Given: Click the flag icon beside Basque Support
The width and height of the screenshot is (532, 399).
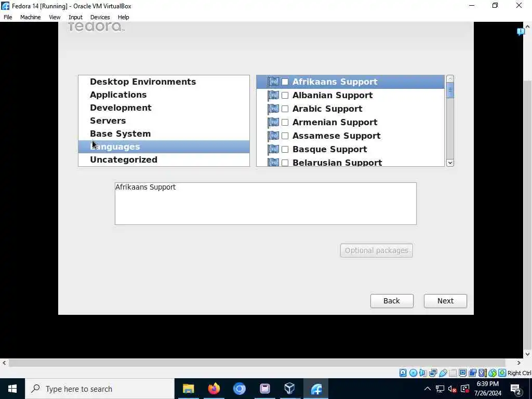Looking at the screenshot, I should tap(273, 150).
